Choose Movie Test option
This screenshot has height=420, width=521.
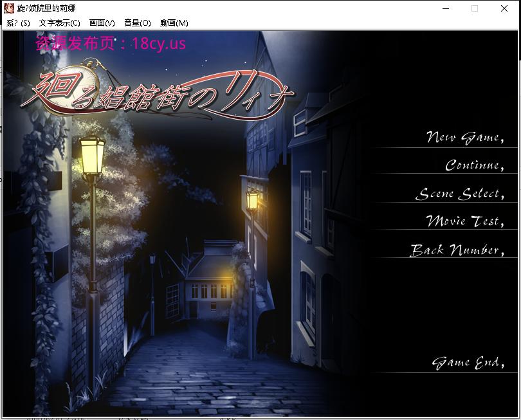click(x=465, y=221)
